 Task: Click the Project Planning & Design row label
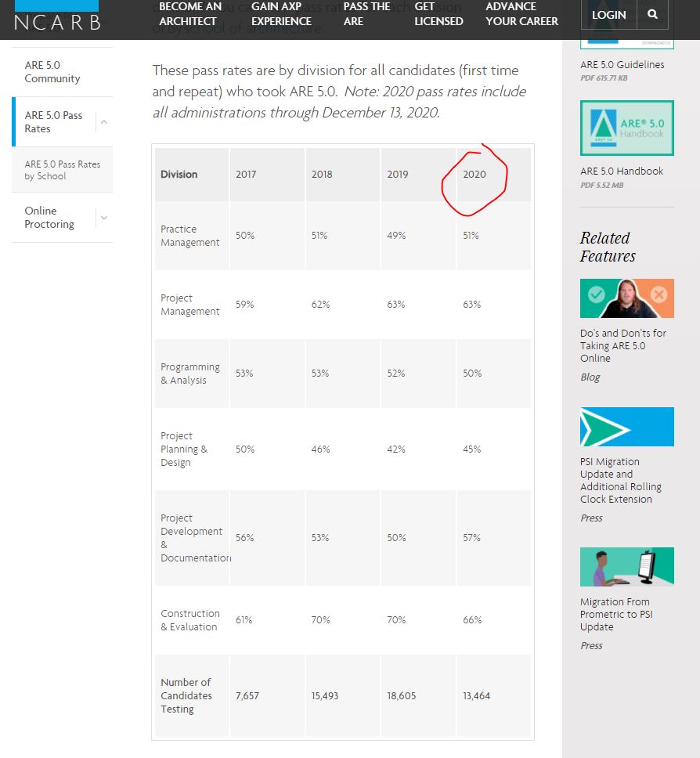[x=184, y=449]
